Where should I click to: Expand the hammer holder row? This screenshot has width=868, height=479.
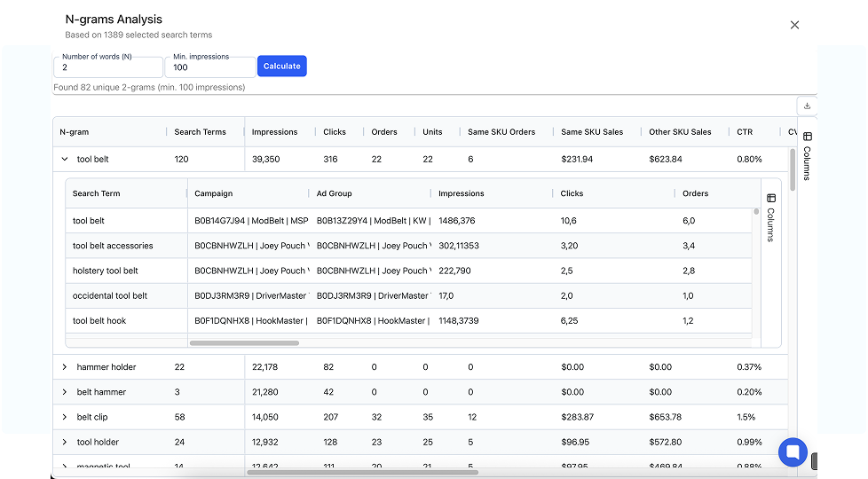pos(65,367)
